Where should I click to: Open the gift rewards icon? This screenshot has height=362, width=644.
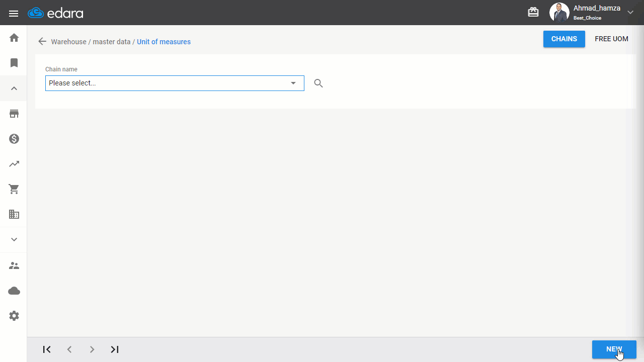point(533,12)
